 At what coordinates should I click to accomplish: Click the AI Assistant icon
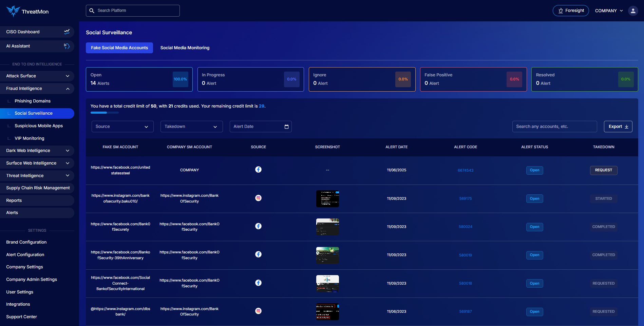(x=67, y=46)
